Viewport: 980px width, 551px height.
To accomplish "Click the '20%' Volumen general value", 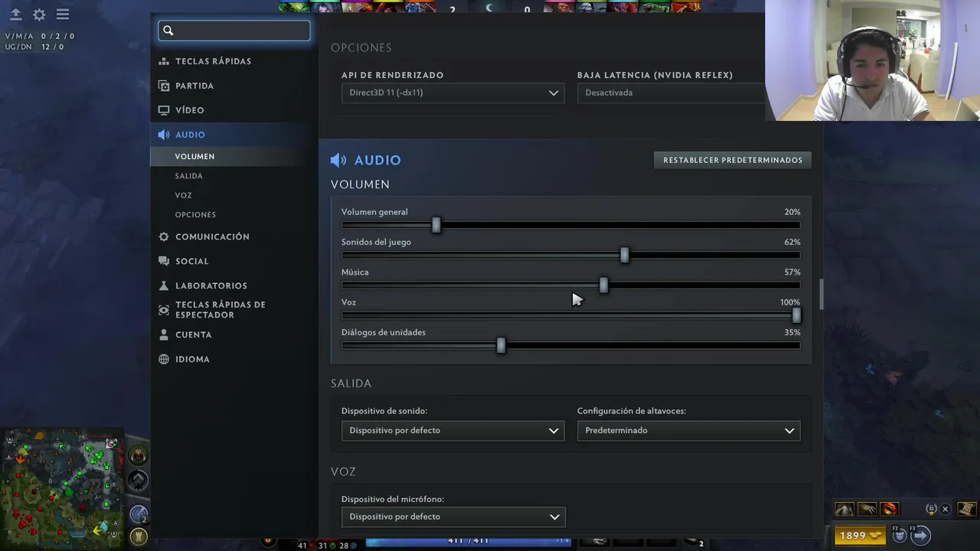I will pos(792,212).
